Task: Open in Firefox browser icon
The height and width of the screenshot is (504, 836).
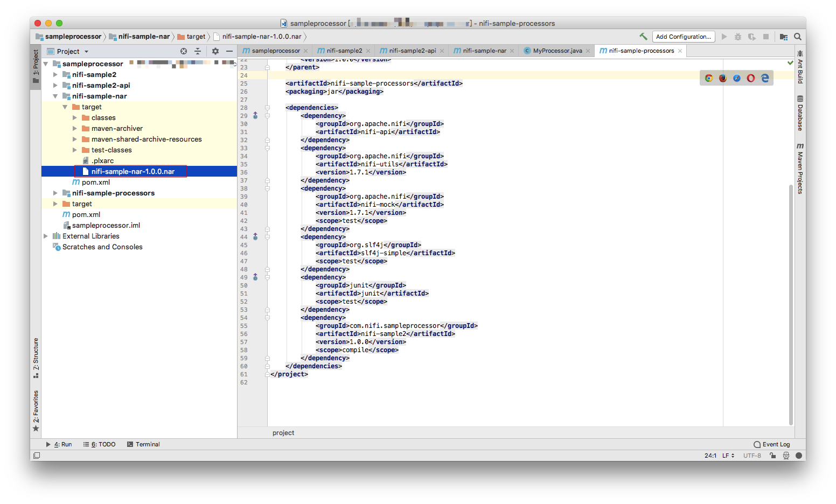Action: coord(723,78)
